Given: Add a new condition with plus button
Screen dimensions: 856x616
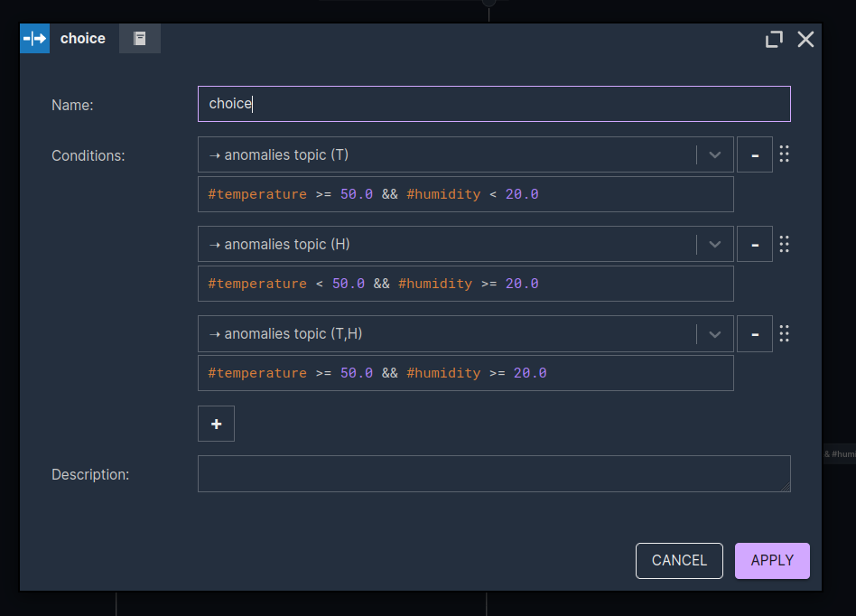Looking at the screenshot, I should tap(216, 424).
